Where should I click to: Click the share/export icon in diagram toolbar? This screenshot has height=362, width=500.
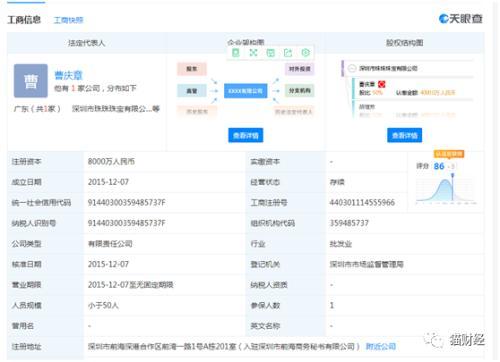point(288,53)
